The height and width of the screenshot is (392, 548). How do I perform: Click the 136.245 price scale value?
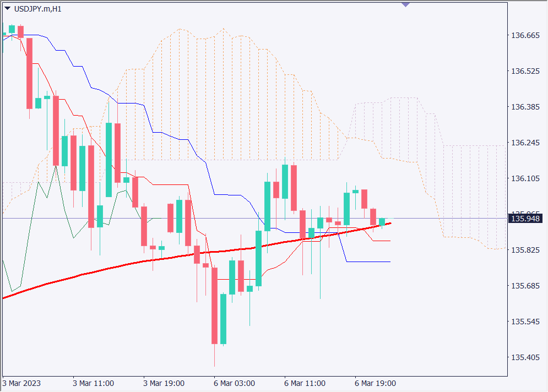[x=525, y=143]
